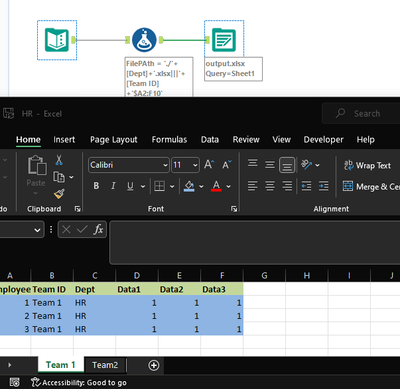Apply the red Font Color A
The image size is (400, 389).
pyautogui.click(x=216, y=186)
